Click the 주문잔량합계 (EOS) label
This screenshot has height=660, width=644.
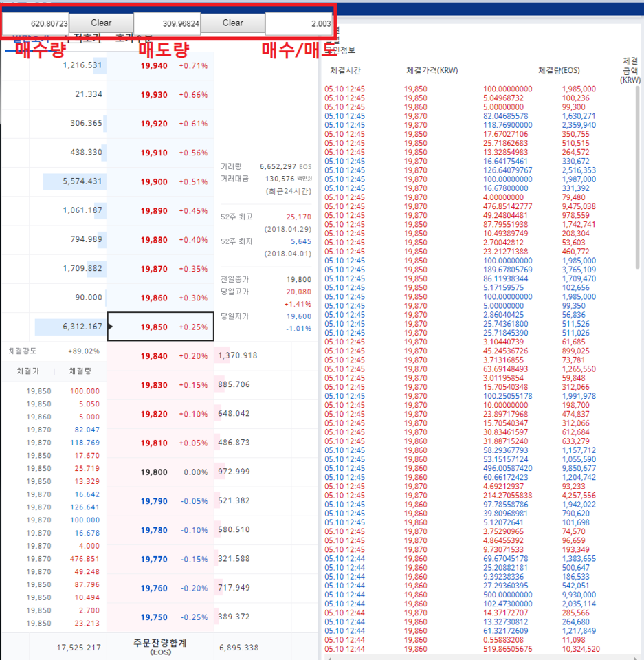click(160, 647)
